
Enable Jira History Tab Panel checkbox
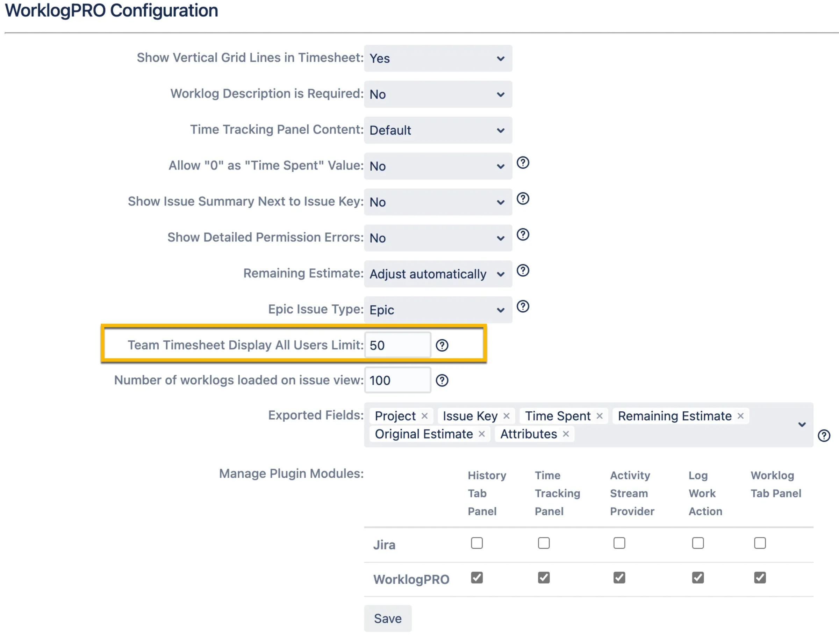[x=476, y=543]
